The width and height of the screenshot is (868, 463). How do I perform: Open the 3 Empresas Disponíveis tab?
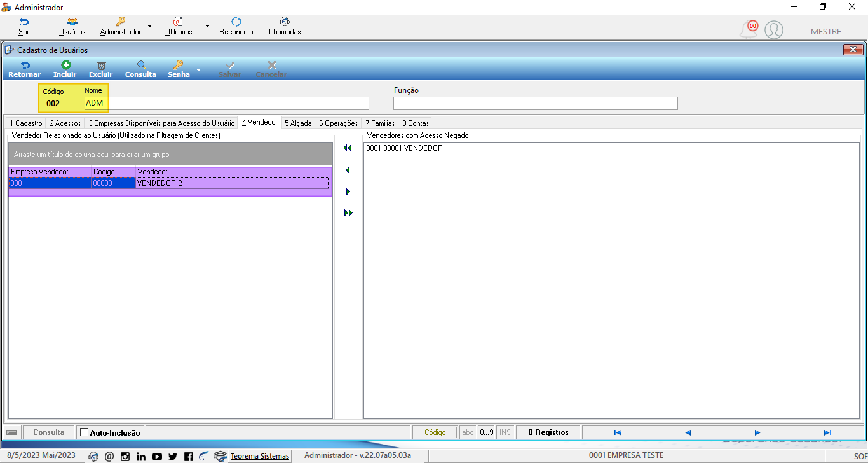161,123
